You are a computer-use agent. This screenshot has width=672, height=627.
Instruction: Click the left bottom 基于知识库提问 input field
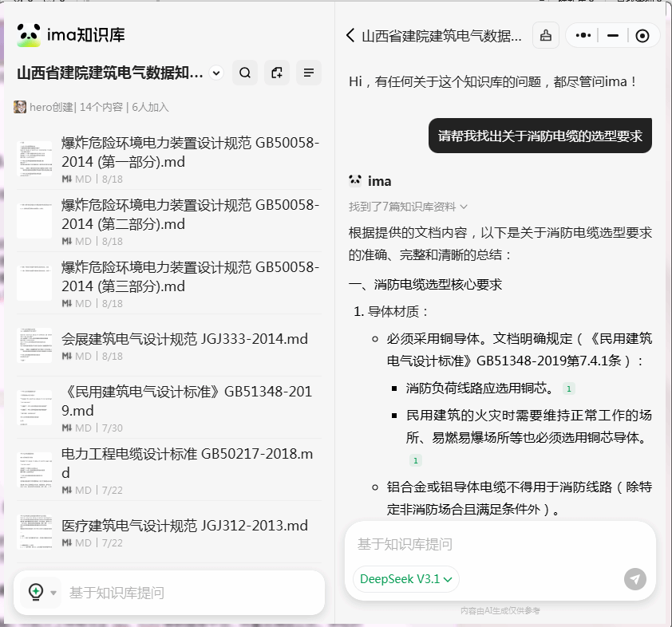click(192, 593)
